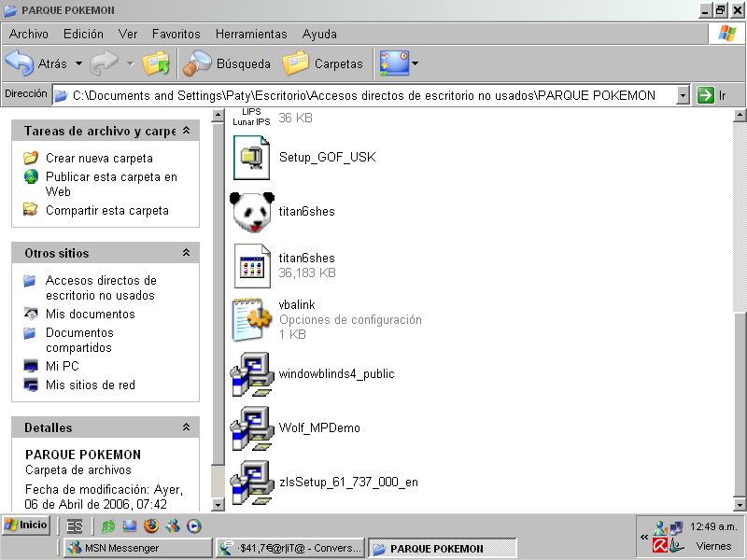Image resolution: width=747 pixels, height=560 pixels.
Task: Launch Windows Media Player from quick launch
Action: coord(194,526)
